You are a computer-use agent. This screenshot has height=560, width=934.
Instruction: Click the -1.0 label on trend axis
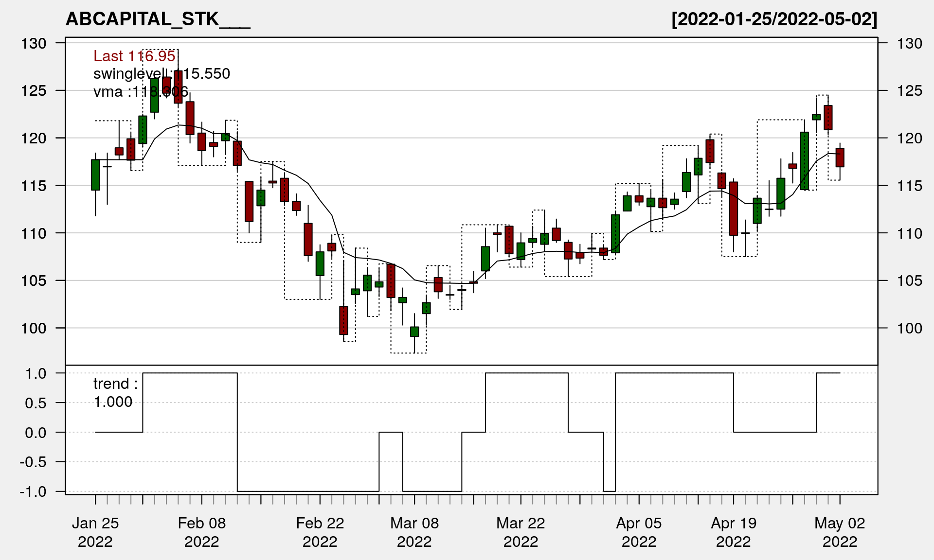(33, 491)
